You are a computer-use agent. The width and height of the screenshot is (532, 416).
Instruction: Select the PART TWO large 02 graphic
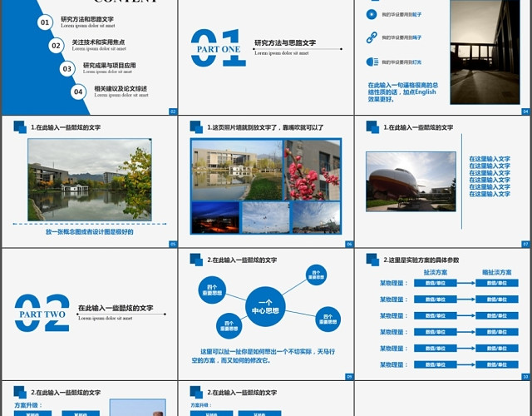point(42,313)
